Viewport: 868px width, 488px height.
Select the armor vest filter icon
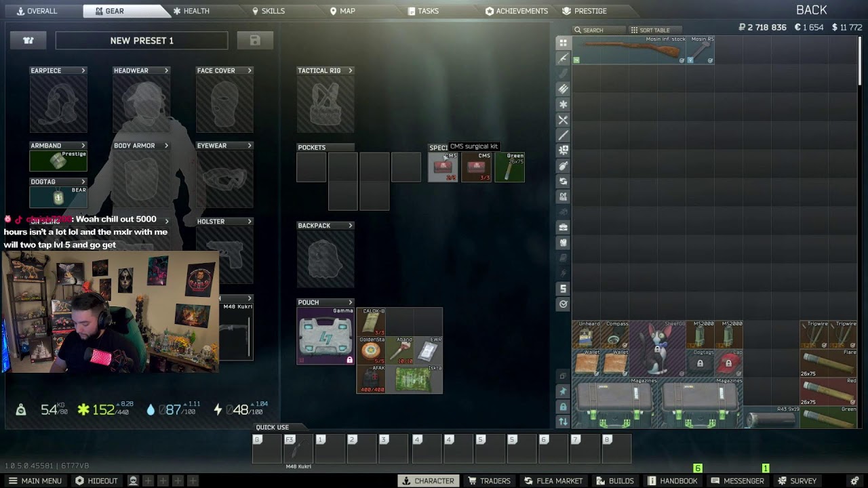point(563,243)
